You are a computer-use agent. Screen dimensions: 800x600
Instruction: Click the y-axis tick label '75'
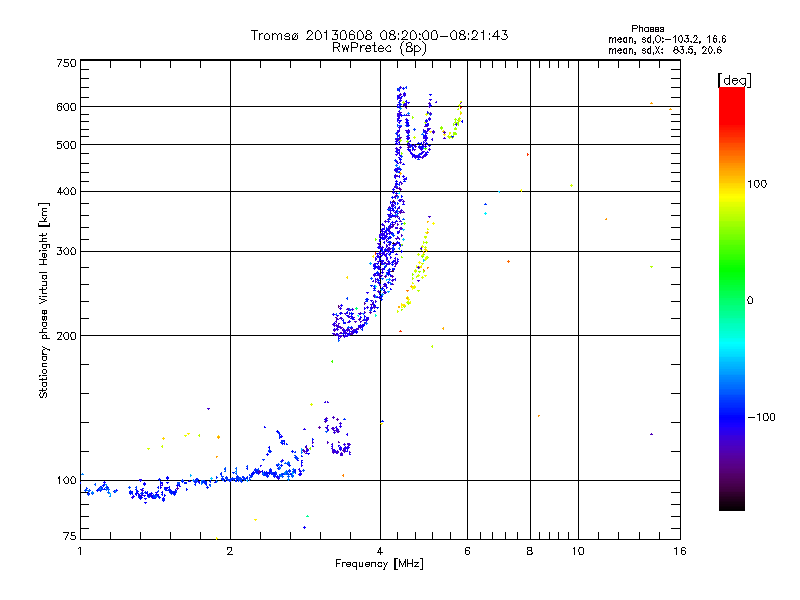point(70,536)
